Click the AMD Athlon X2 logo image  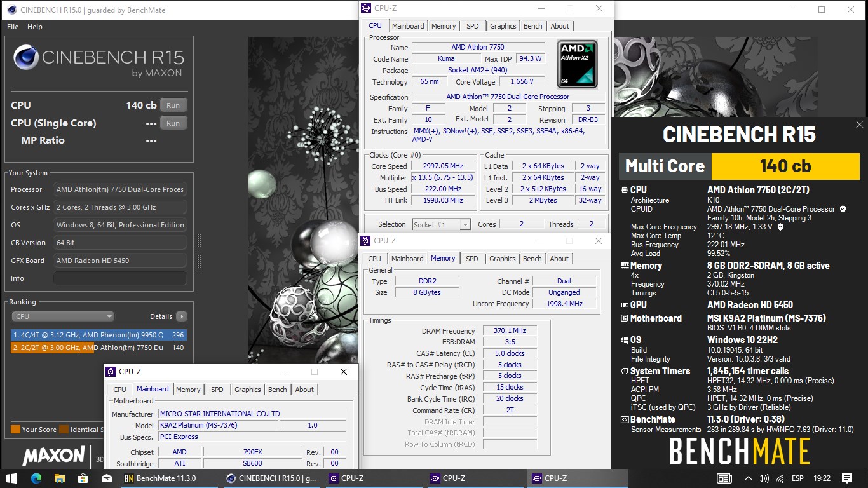point(578,64)
